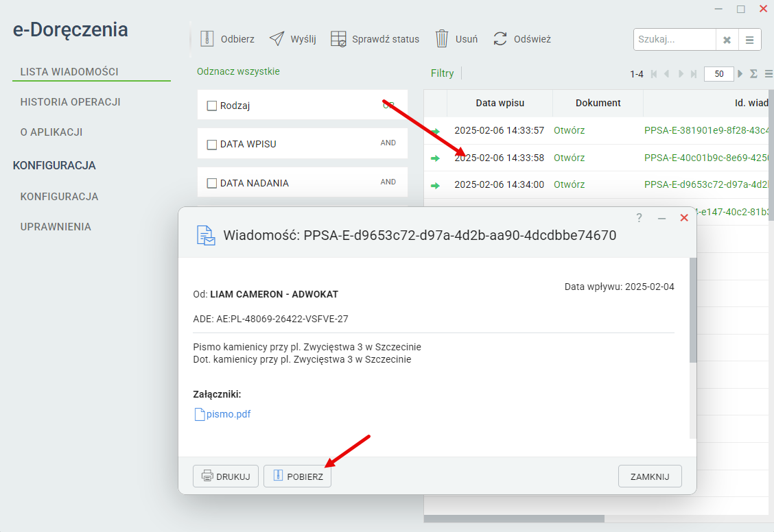774x532 pixels.
Task: Toggle AND operator of DATA WPISU filter
Action: 388,143
